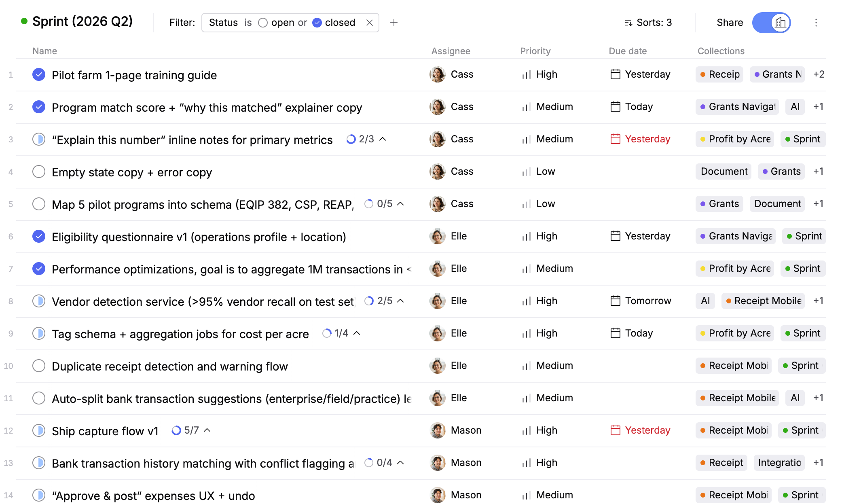The image size is (842, 504).
Task: Open Mason's avatar on Ship capture flow row
Action: 437,430
